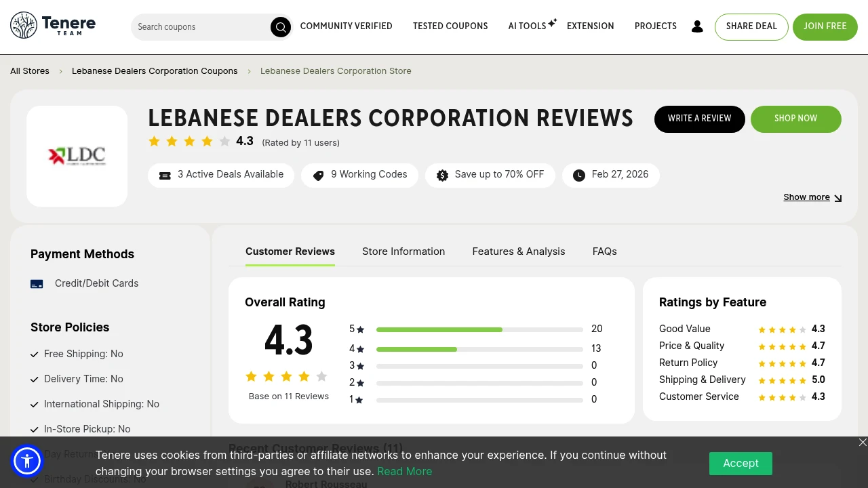Viewport: 868px width, 488px height.
Task: Click the 4-star rating progress bar
Action: [x=479, y=350]
